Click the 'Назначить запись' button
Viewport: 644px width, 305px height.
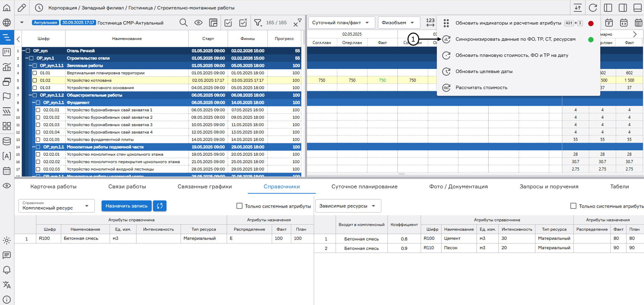click(x=126, y=206)
